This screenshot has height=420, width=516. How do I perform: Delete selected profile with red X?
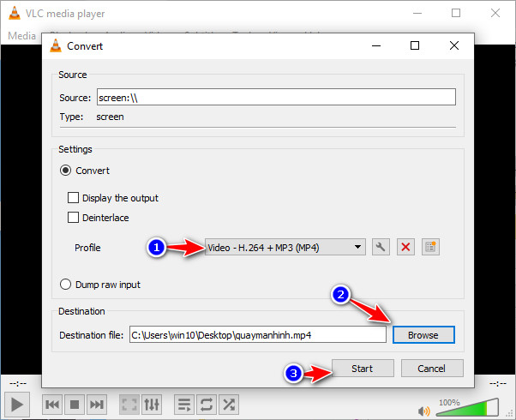405,247
